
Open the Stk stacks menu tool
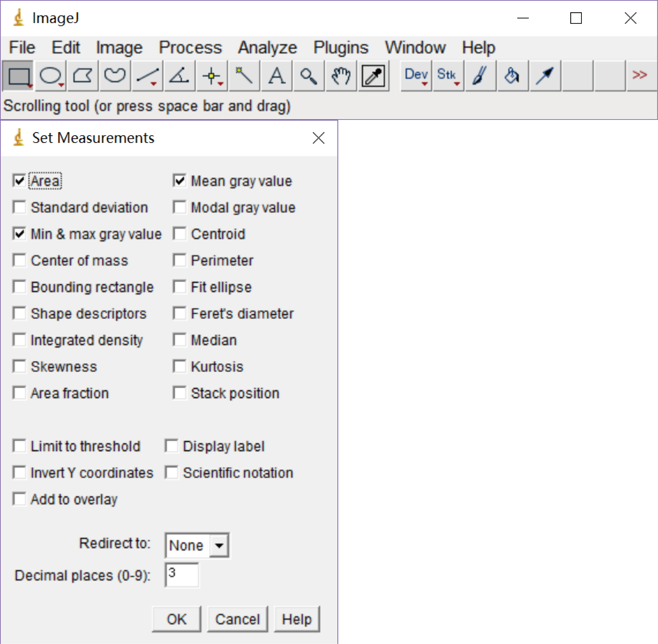(x=449, y=76)
